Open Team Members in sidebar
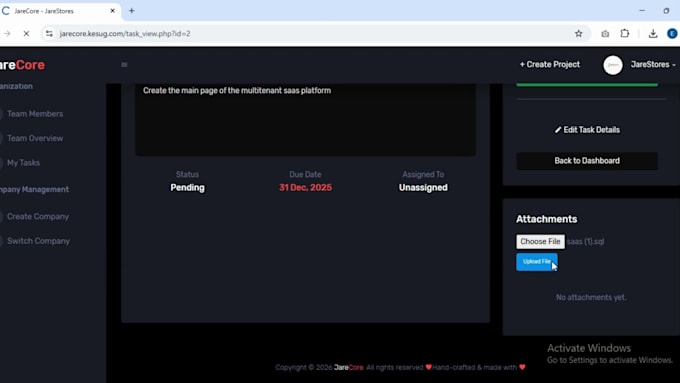 35,114
